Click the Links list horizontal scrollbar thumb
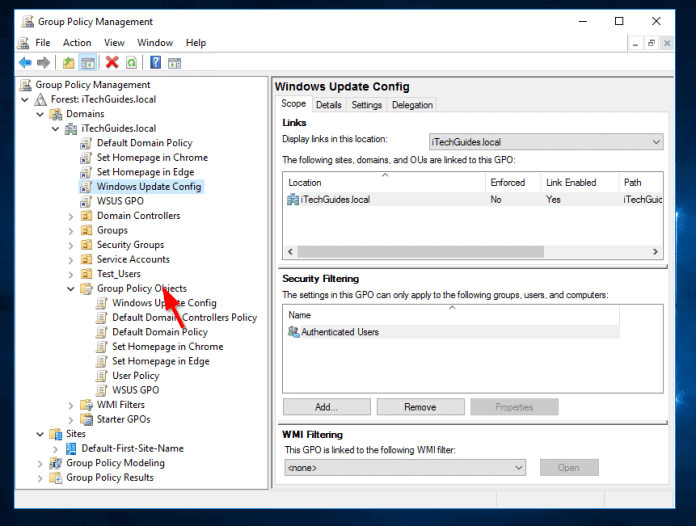 click(x=420, y=252)
